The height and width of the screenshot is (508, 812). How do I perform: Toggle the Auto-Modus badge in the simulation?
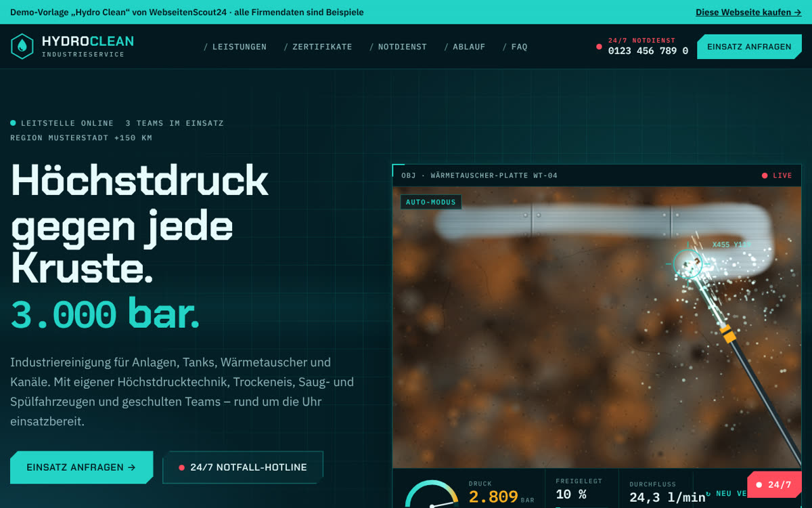(x=431, y=202)
